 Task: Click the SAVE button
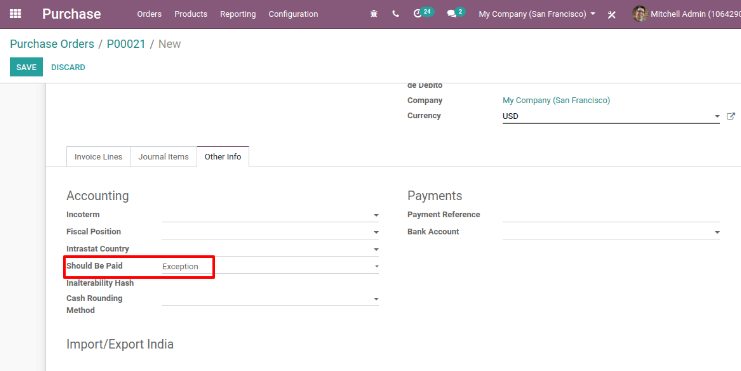(x=26, y=67)
